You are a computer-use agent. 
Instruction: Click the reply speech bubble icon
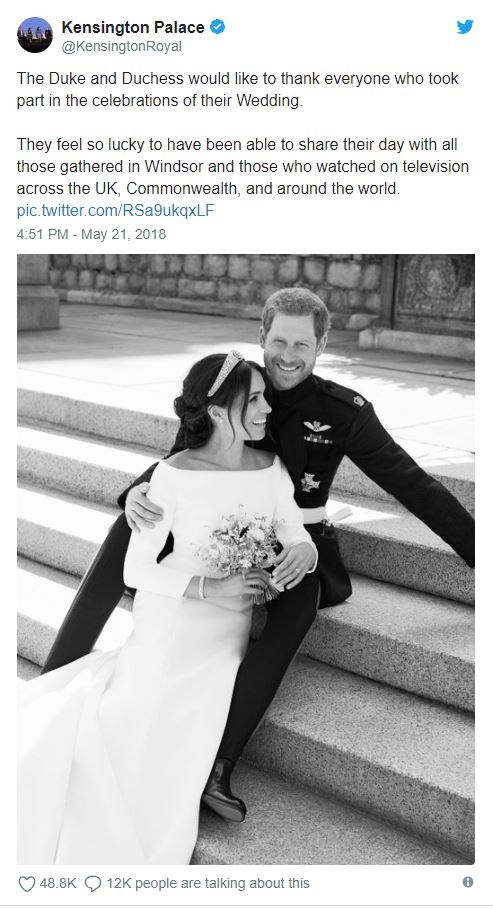93,883
